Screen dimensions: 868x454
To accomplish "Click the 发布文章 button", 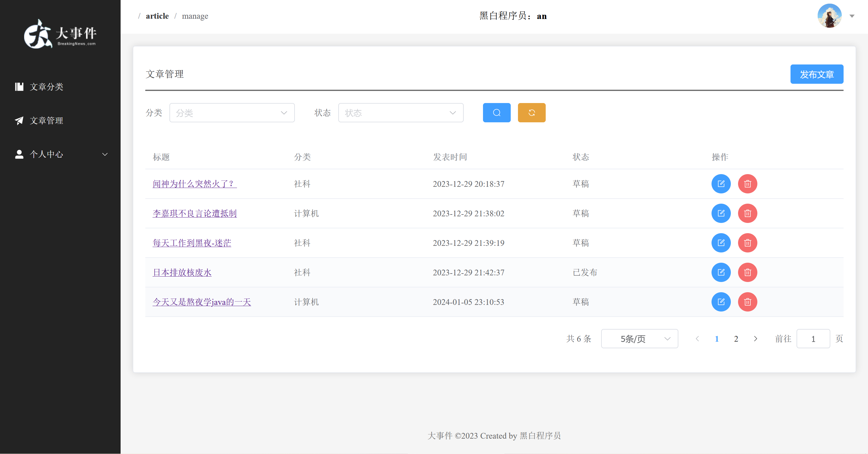I will [x=816, y=74].
